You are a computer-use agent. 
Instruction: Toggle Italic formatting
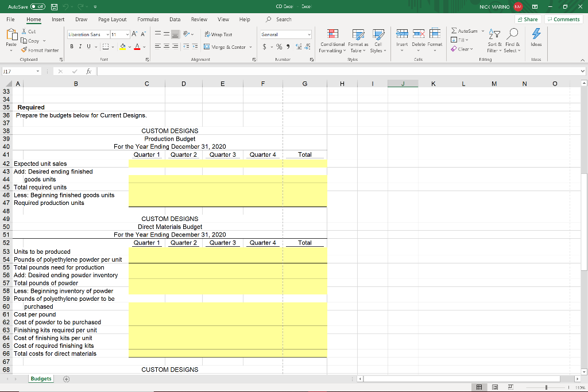(80, 46)
